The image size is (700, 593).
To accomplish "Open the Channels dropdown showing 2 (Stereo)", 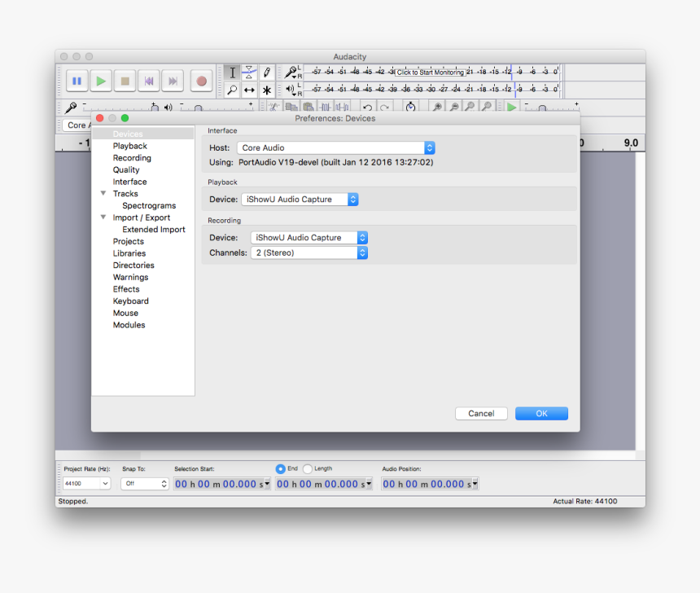I will (x=309, y=253).
